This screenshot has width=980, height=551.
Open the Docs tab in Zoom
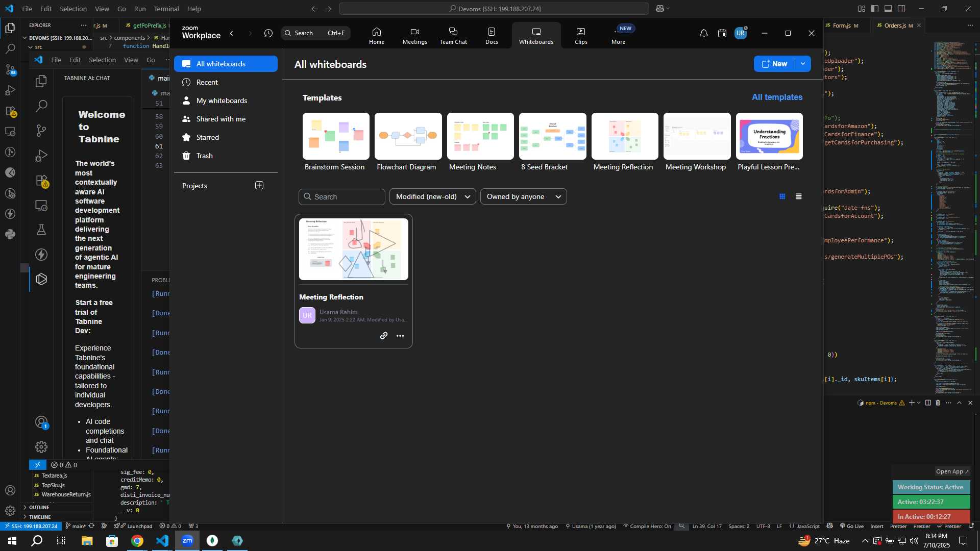coord(492,36)
